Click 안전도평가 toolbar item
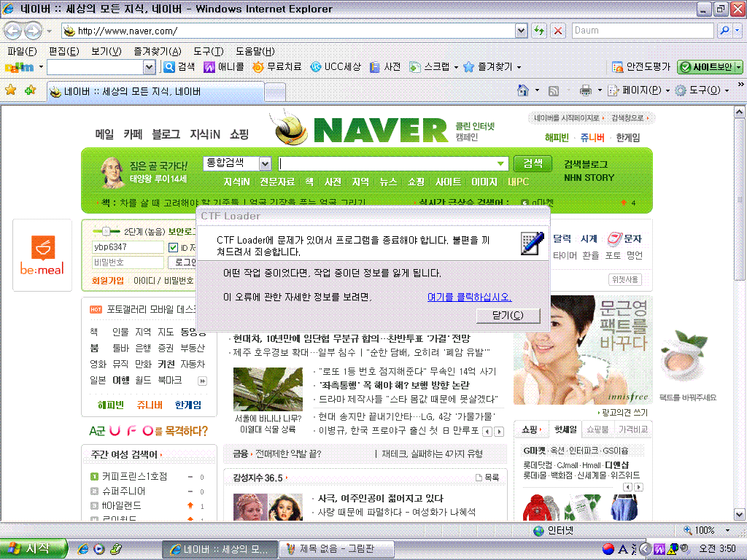This screenshot has width=747, height=560. 641,67
